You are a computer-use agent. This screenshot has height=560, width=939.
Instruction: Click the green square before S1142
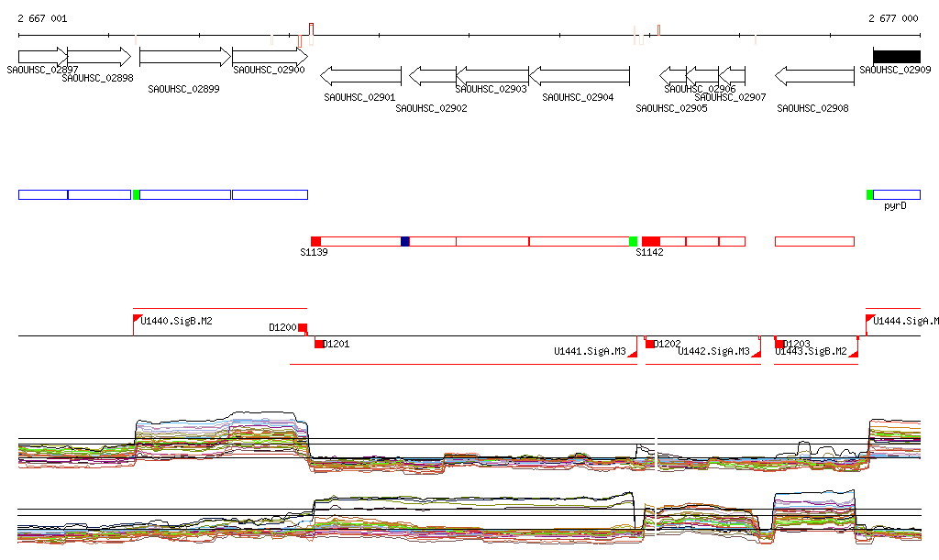point(633,241)
